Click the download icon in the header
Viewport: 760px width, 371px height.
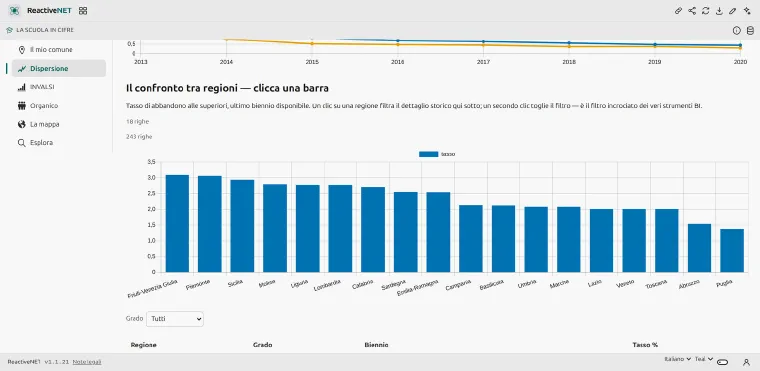pyautogui.click(x=719, y=11)
